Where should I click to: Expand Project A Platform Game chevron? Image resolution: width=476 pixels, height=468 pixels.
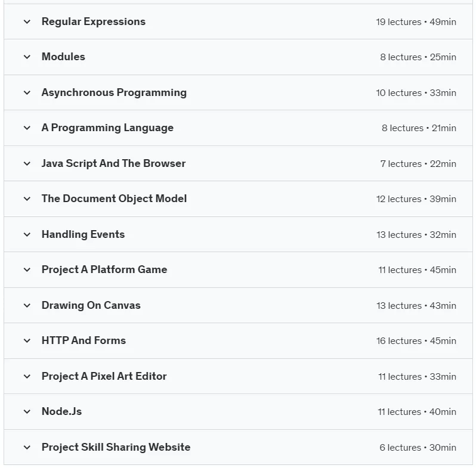(x=27, y=270)
